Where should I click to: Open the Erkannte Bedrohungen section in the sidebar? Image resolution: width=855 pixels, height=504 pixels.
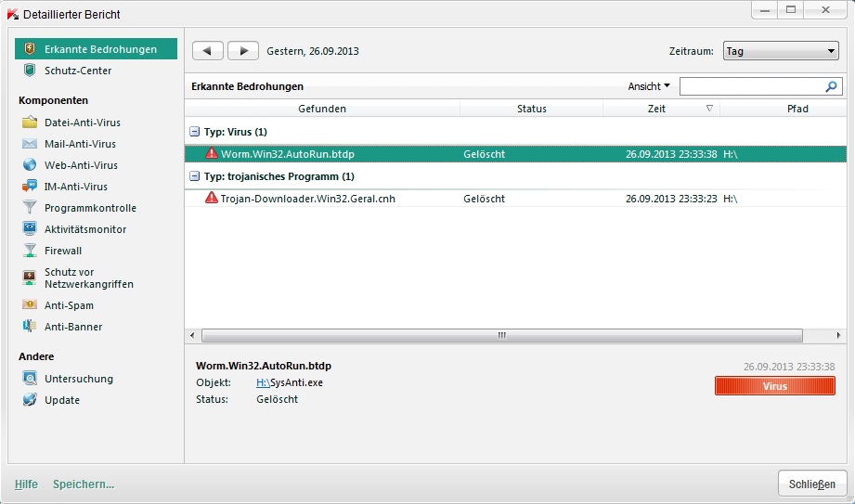click(96, 49)
